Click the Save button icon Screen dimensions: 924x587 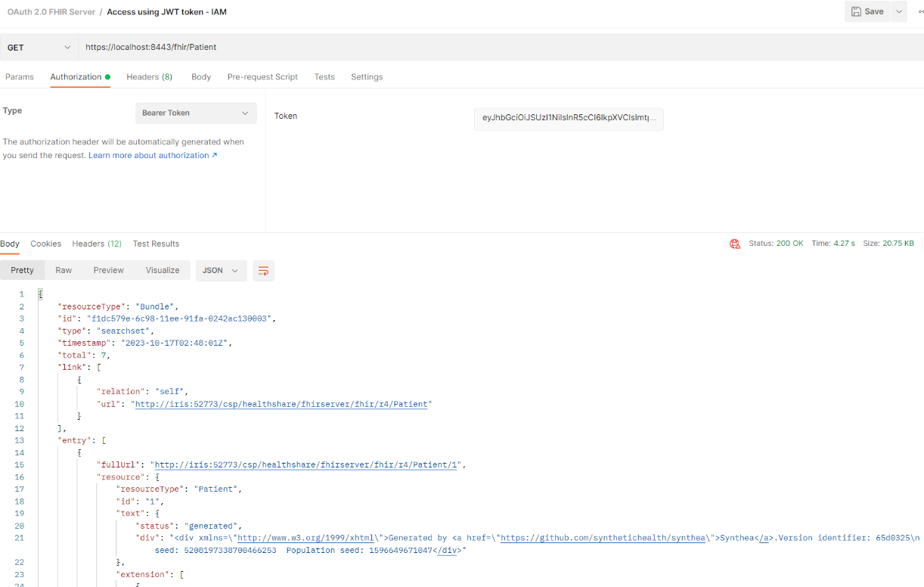click(856, 11)
